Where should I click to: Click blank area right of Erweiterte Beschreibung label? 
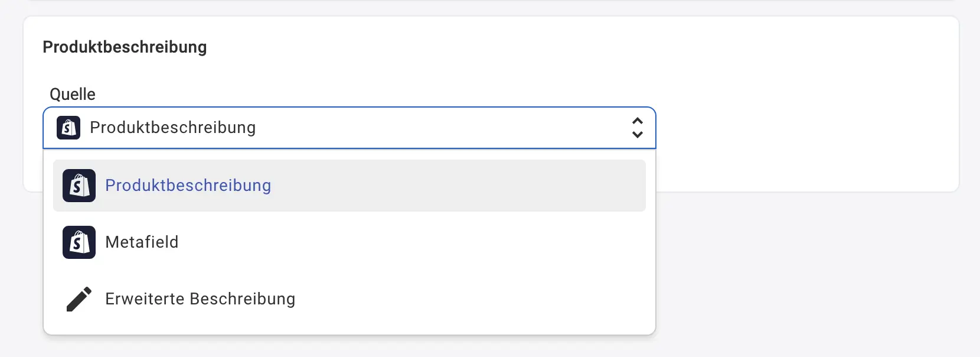pyautogui.click(x=472, y=299)
